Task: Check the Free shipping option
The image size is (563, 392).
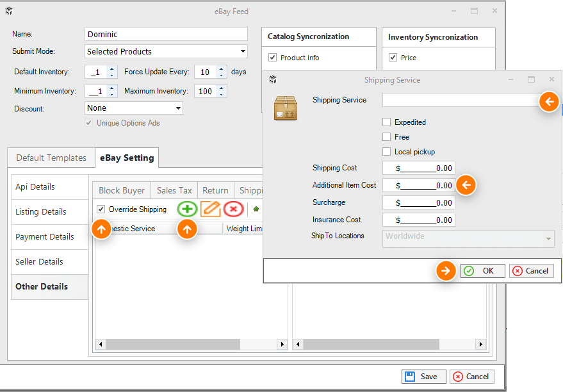Action: tap(386, 137)
